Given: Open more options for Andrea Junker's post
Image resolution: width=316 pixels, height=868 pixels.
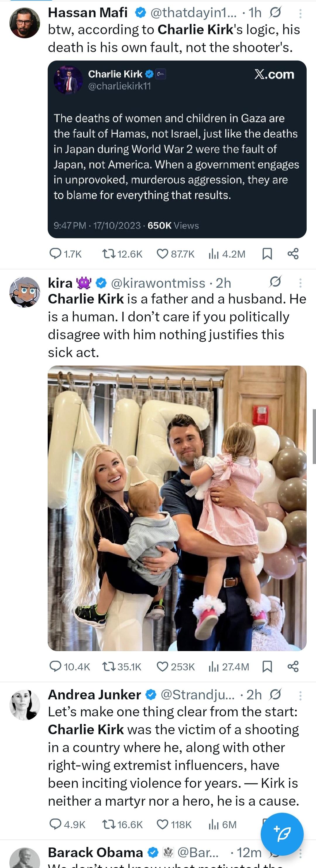Looking at the screenshot, I should (300, 696).
